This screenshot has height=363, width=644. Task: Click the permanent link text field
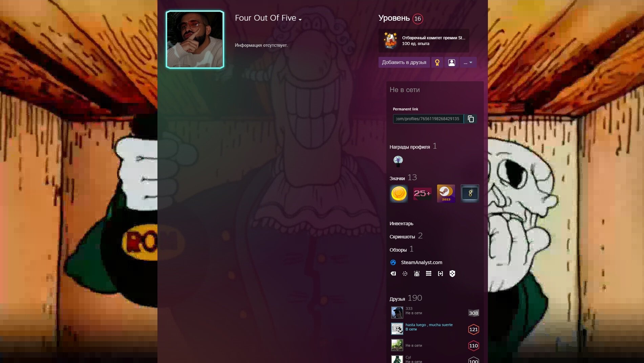pyautogui.click(x=428, y=119)
